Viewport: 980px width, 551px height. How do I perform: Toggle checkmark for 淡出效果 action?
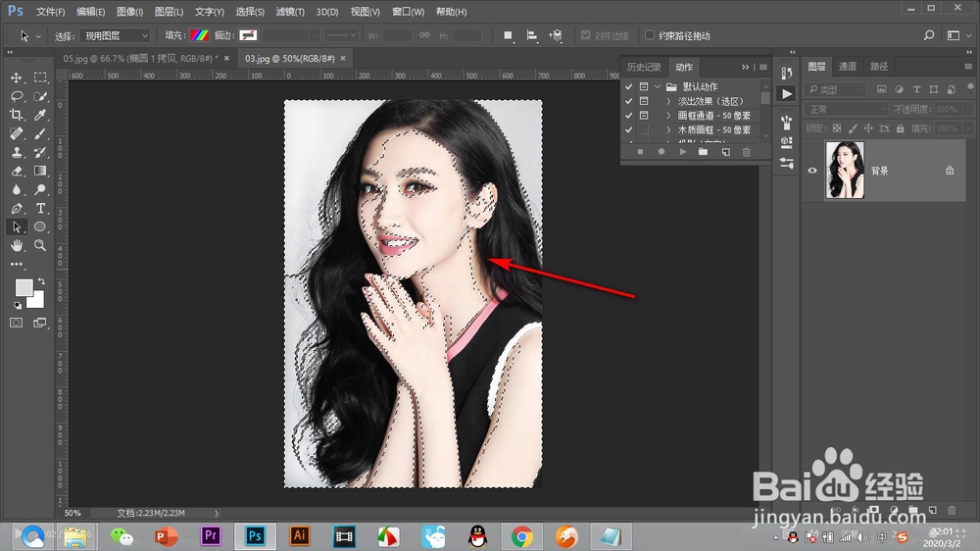click(x=629, y=101)
